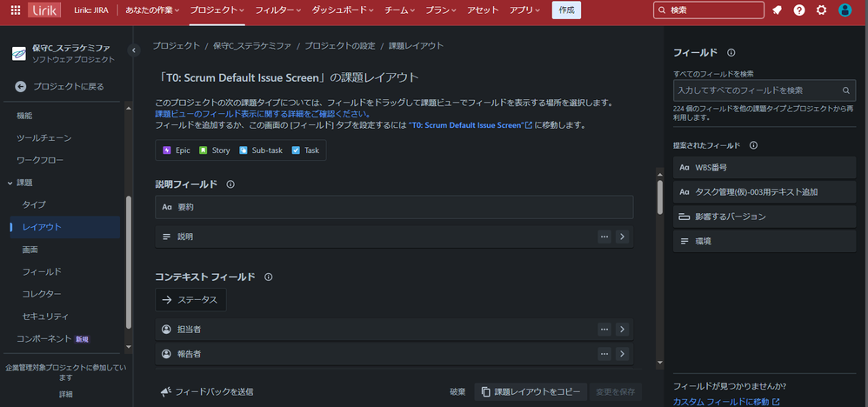The image size is (868, 407).
Task: Open the ダッシュボード dropdown menu
Action: [342, 10]
